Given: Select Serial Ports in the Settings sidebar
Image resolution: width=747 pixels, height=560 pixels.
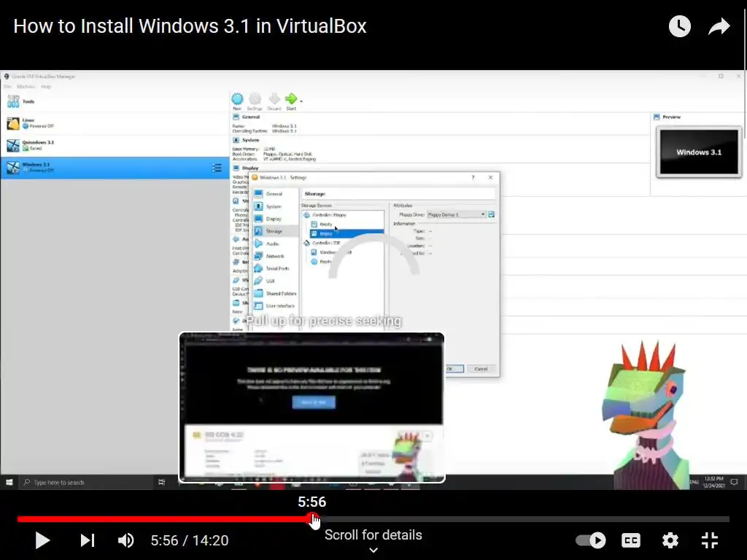Looking at the screenshot, I should pos(274,268).
